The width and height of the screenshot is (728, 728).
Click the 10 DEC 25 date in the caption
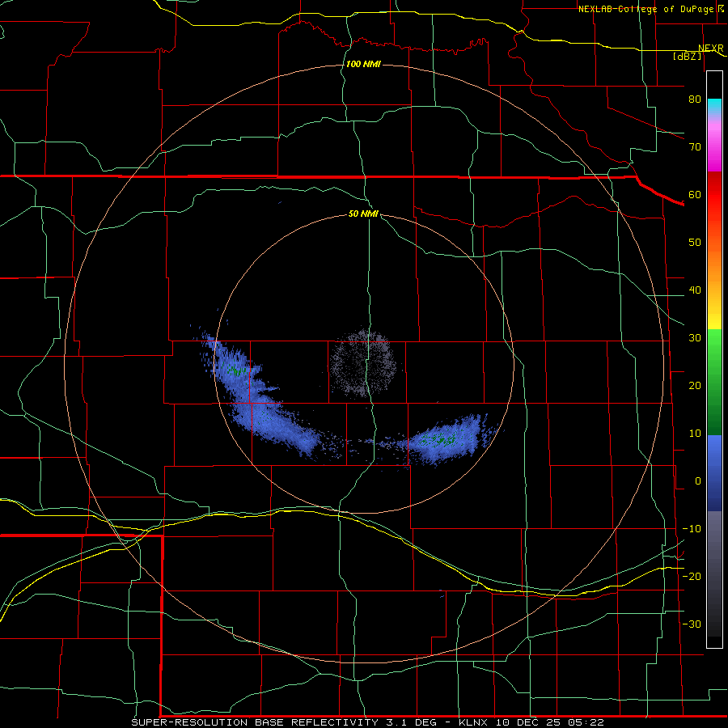(x=528, y=722)
